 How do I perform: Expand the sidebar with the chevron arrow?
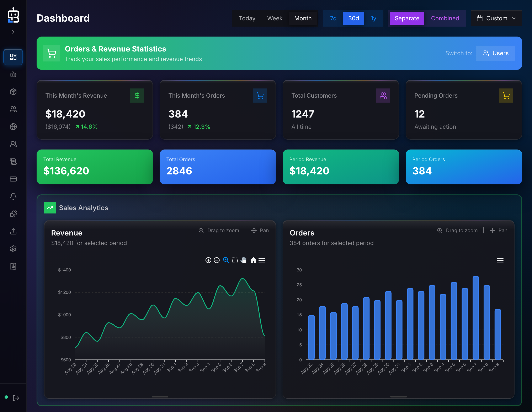[13, 32]
